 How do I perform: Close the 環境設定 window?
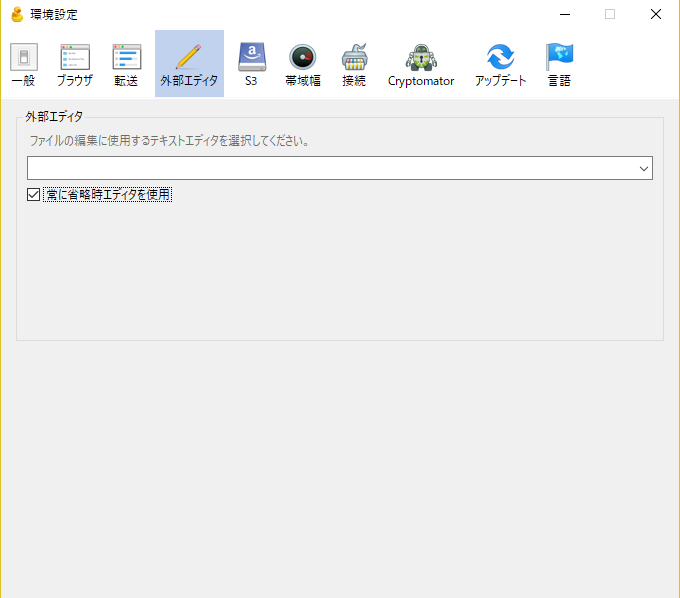click(656, 14)
